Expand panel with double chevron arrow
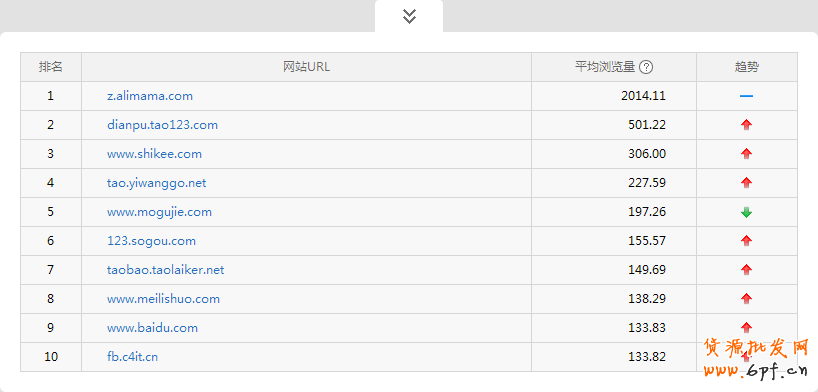This screenshot has height=392, width=818. click(409, 16)
